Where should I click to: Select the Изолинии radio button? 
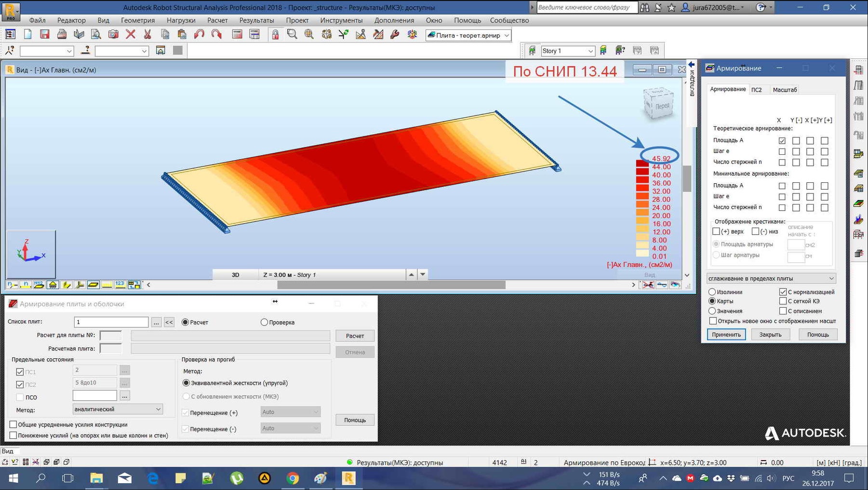[x=712, y=292]
